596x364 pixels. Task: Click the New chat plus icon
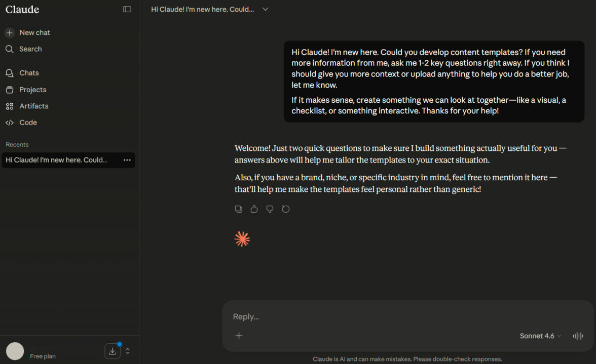tap(10, 32)
